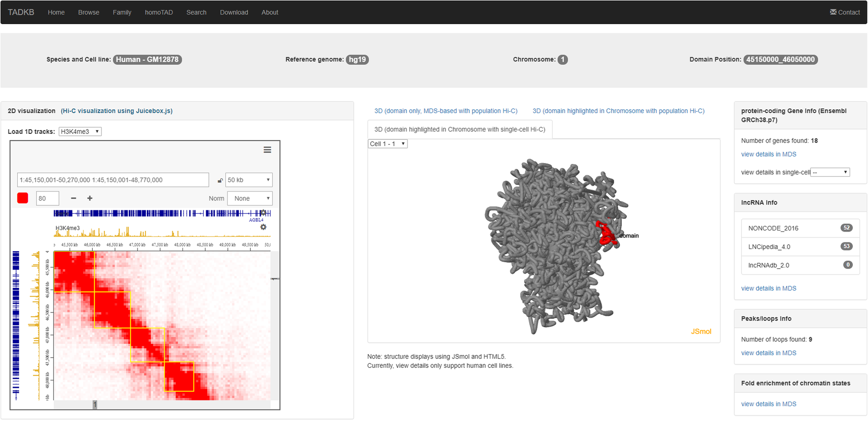Viewport: 868px width, 421px height.
Task: Click chromosome 1 marker below heatmap
Action: pyautogui.click(x=95, y=404)
